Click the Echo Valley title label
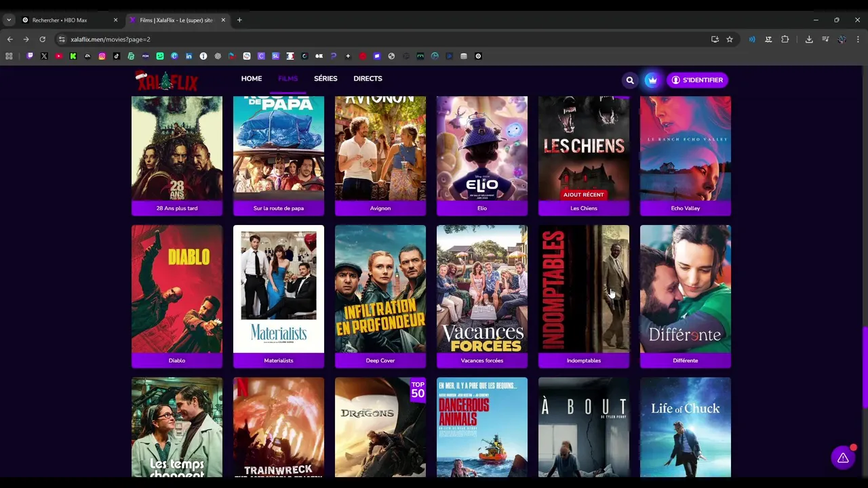The image size is (868, 488). coord(686,208)
